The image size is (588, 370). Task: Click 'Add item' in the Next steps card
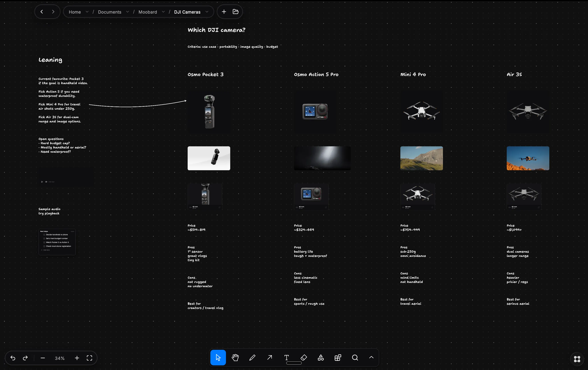pos(45,250)
